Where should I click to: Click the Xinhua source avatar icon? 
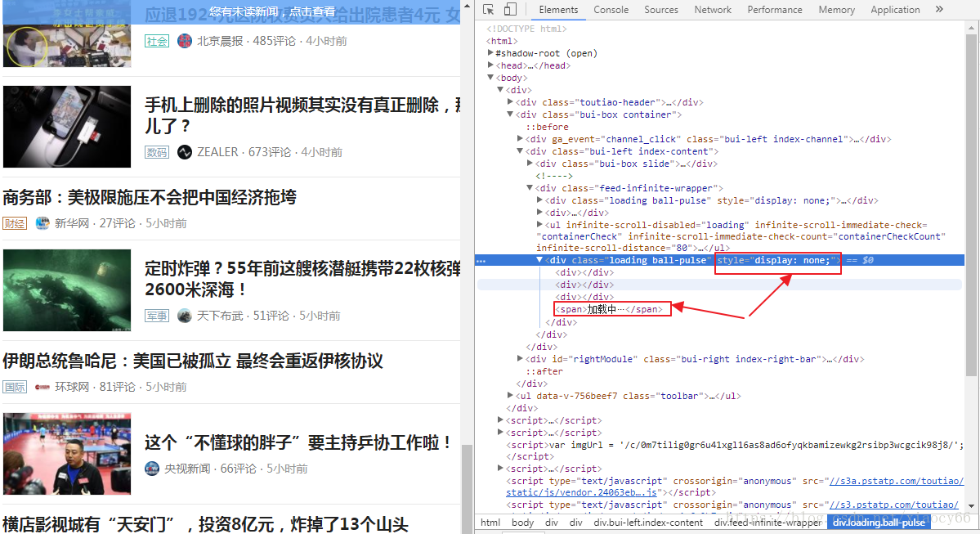pyautogui.click(x=42, y=223)
